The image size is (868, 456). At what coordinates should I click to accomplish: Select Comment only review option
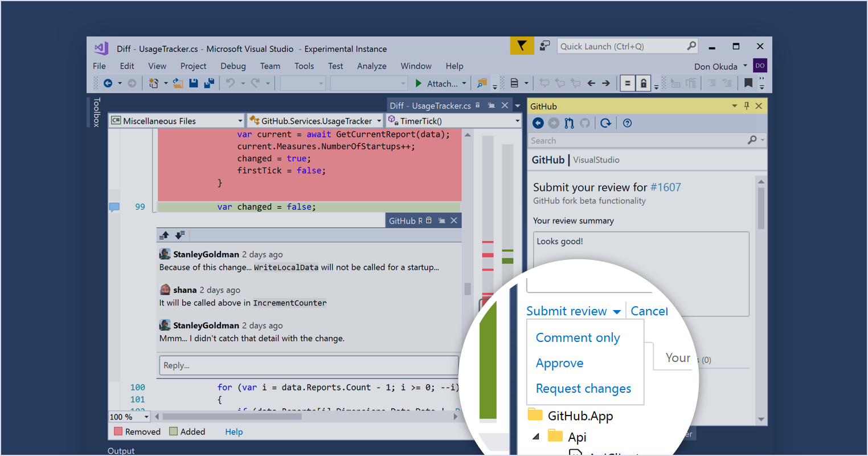pyautogui.click(x=578, y=337)
